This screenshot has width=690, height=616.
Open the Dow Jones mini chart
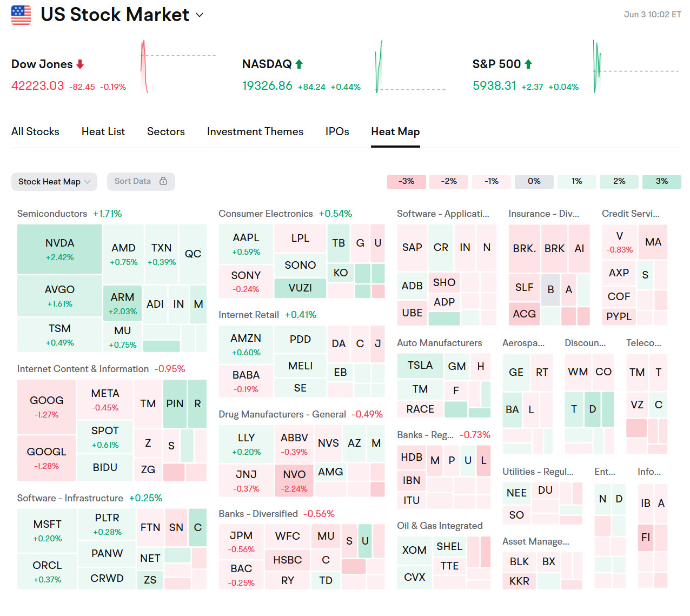tap(177, 66)
